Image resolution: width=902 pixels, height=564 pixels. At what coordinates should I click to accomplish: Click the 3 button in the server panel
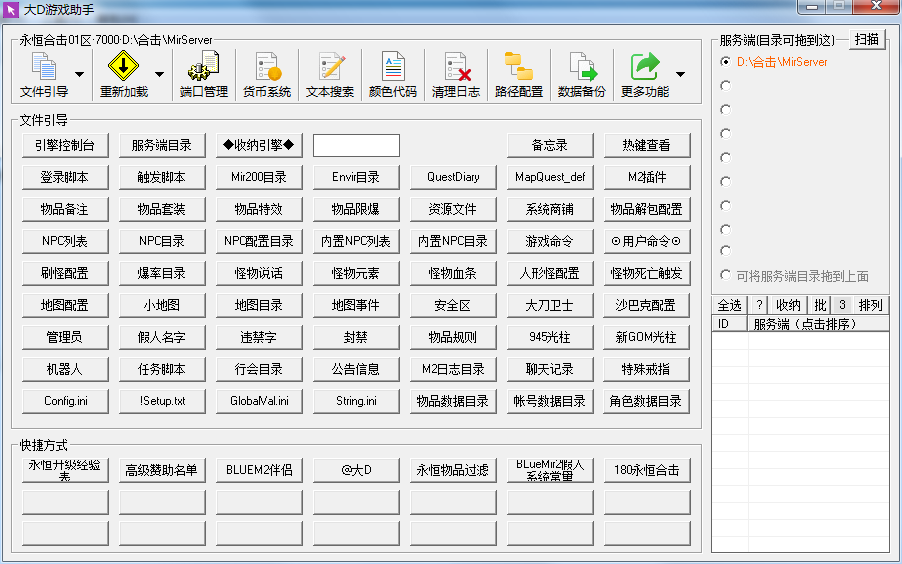click(x=842, y=305)
